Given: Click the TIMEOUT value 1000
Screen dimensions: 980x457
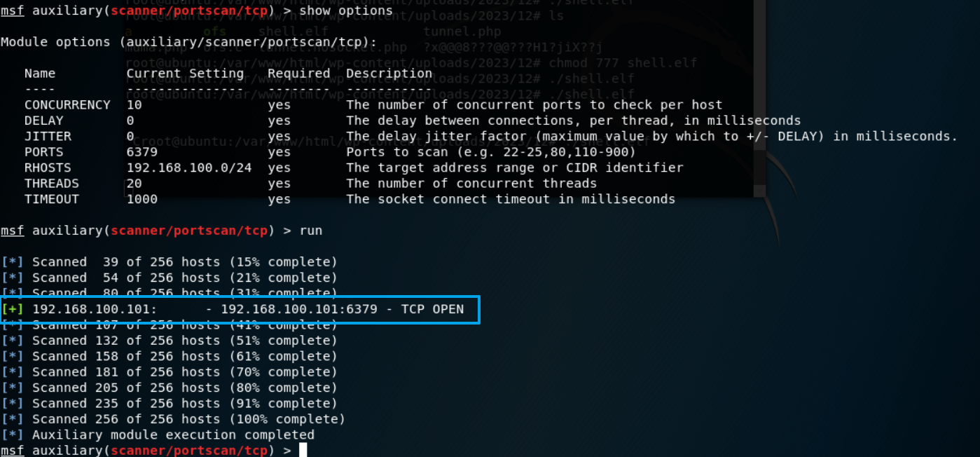Looking at the screenshot, I should 142,199.
